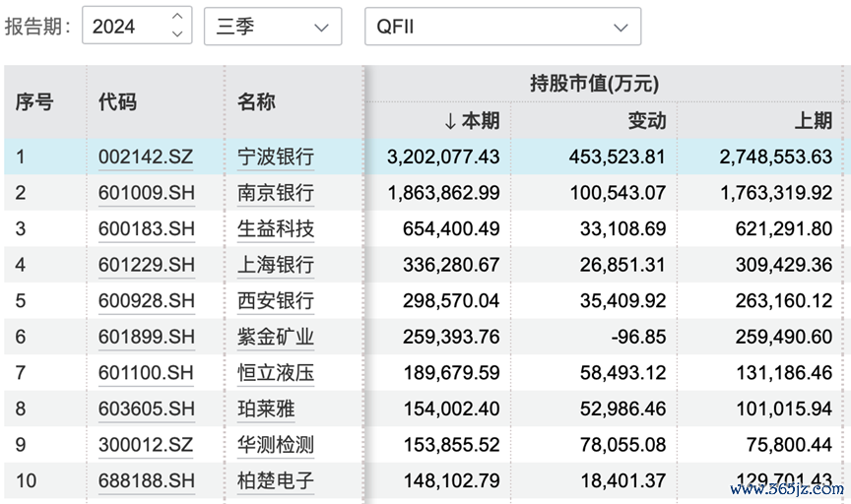Open the 三季 quarter dropdown
Screen dimensions: 851x504
coord(273,26)
